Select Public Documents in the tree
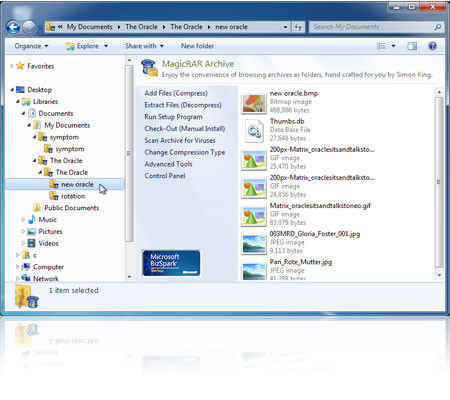This screenshot has width=450, height=400. 72,208
